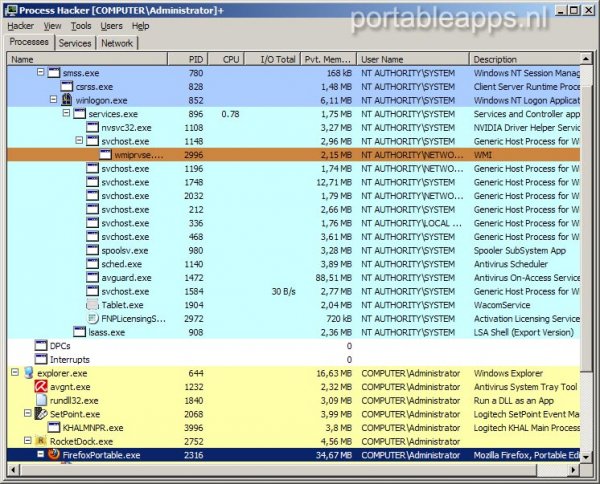Click the Process Hacker title bar icon
This screenshot has width=600, height=484.
[x=11, y=10]
